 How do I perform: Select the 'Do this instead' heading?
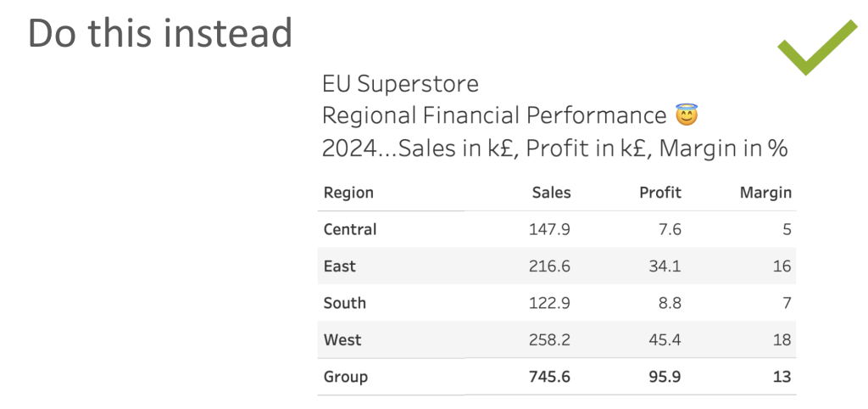coord(160,33)
